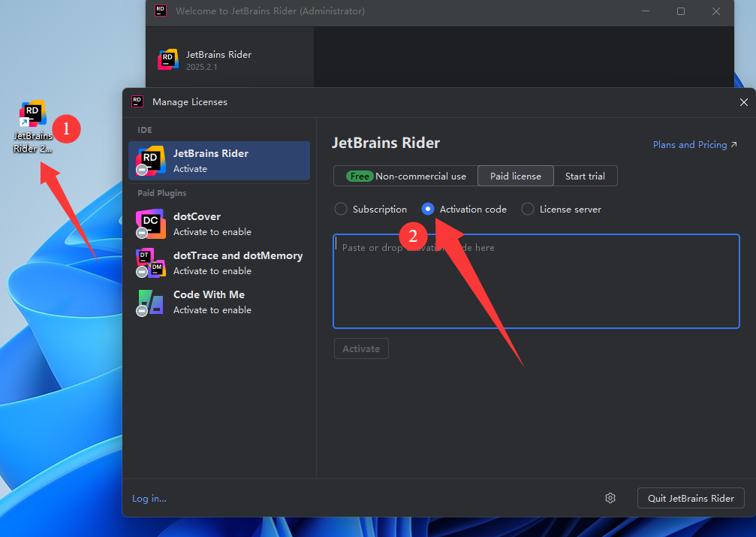Viewport: 756px width, 537px height.
Task: Click the Activate button
Action: [x=361, y=348]
